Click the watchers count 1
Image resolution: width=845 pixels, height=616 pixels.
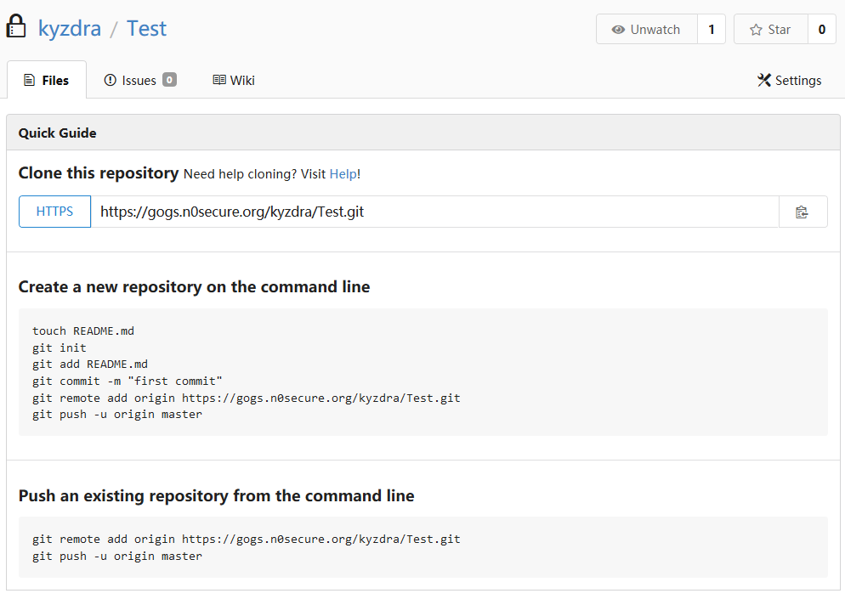(x=712, y=30)
